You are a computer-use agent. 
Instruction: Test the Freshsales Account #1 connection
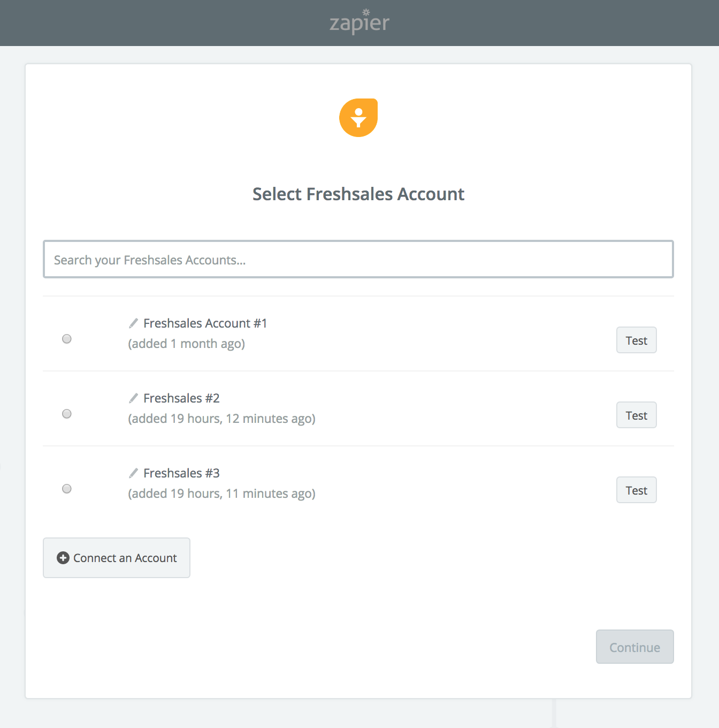pyautogui.click(x=636, y=340)
